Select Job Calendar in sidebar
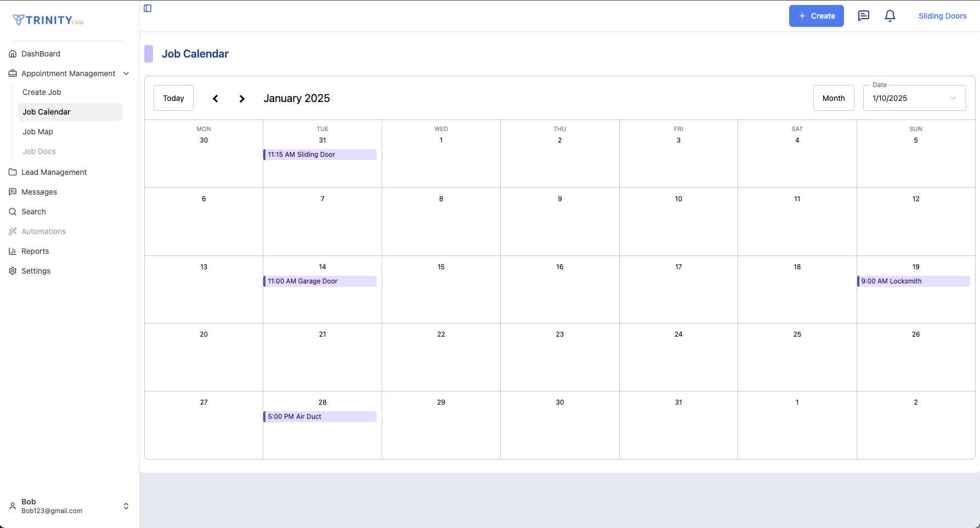Image resolution: width=980 pixels, height=528 pixels. [70, 112]
